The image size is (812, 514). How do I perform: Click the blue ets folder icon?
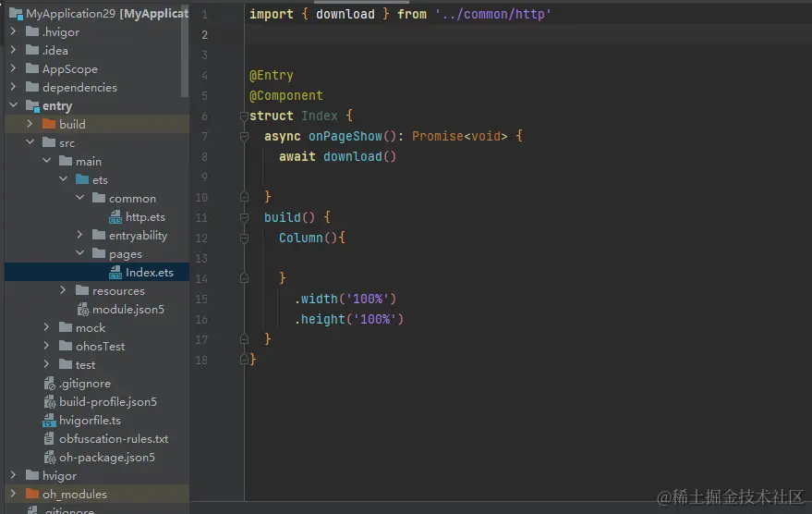click(82, 179)
